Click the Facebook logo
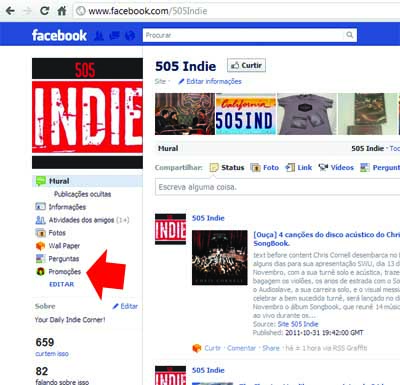 click(59, 35)
